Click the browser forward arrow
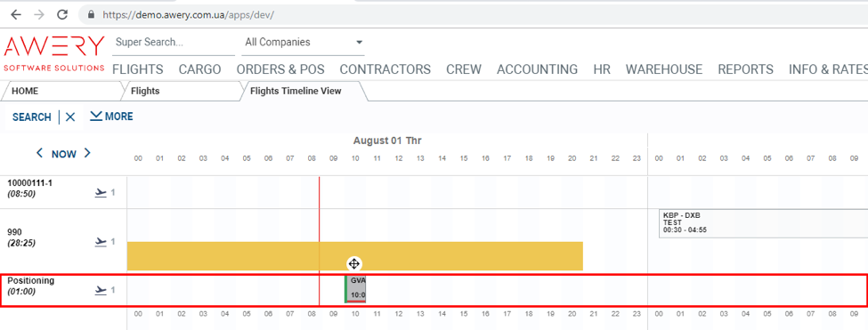 (x=39, y=14)
